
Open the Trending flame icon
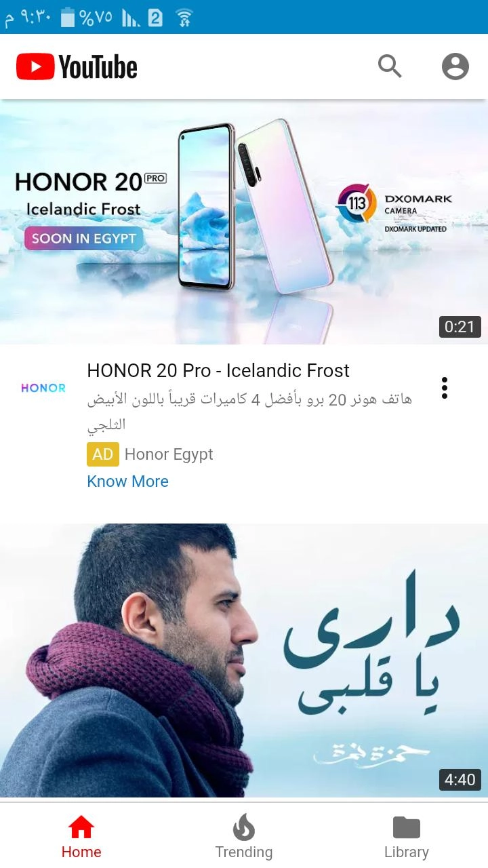(244, 827)
